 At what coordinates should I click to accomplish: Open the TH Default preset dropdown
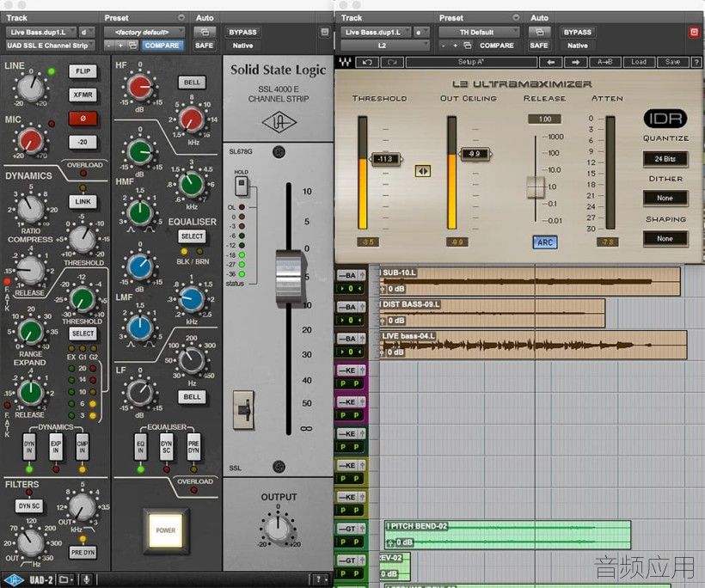479,33
